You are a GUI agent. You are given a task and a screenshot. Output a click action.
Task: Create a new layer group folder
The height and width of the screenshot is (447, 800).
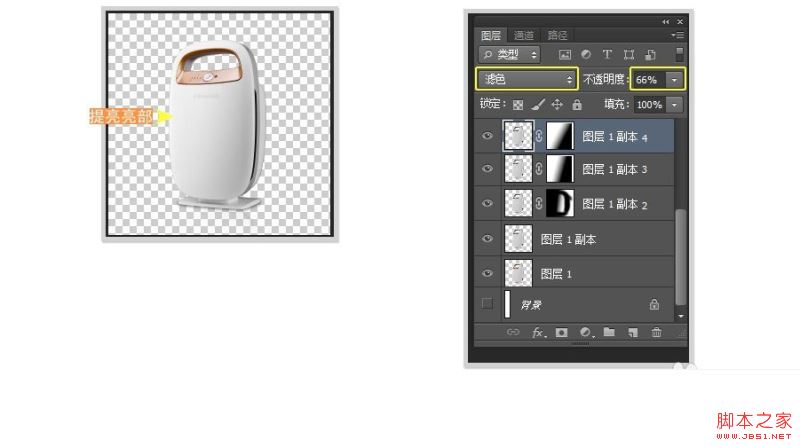609,332
